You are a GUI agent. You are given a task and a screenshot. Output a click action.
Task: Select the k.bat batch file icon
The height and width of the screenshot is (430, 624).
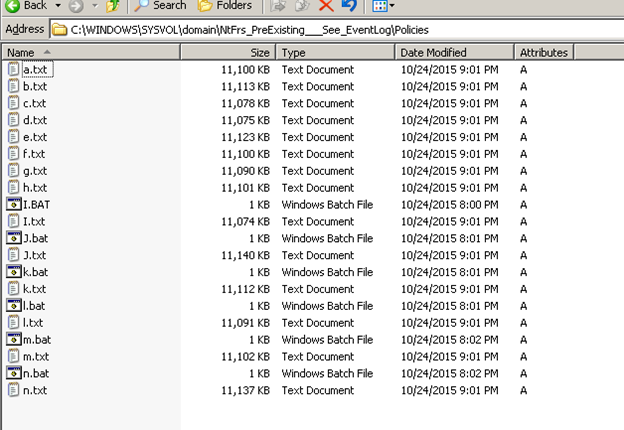[13, 272]
